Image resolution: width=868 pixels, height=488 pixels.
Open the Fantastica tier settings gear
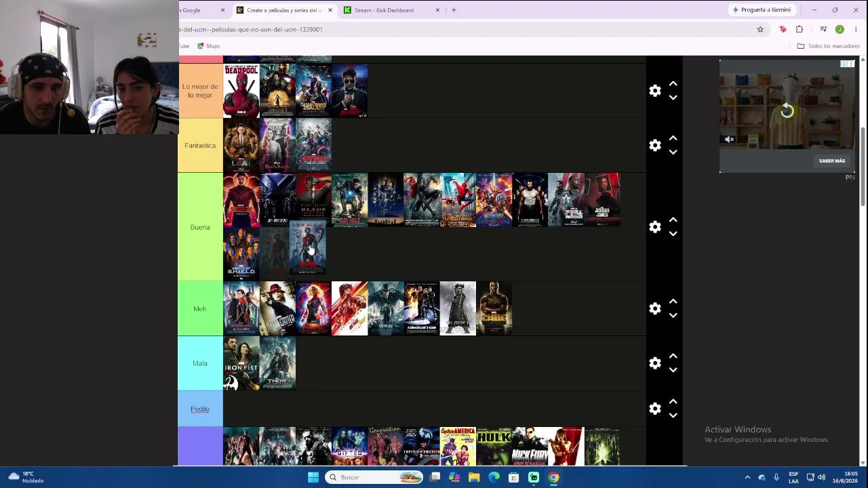655,146
